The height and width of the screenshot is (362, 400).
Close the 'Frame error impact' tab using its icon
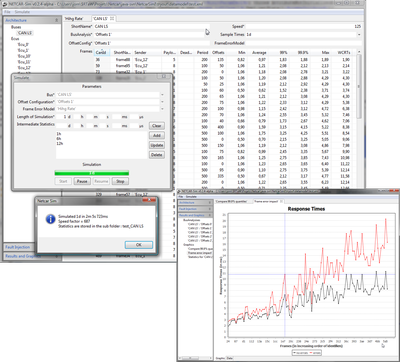pyautogui.click(x=281, y=201)
